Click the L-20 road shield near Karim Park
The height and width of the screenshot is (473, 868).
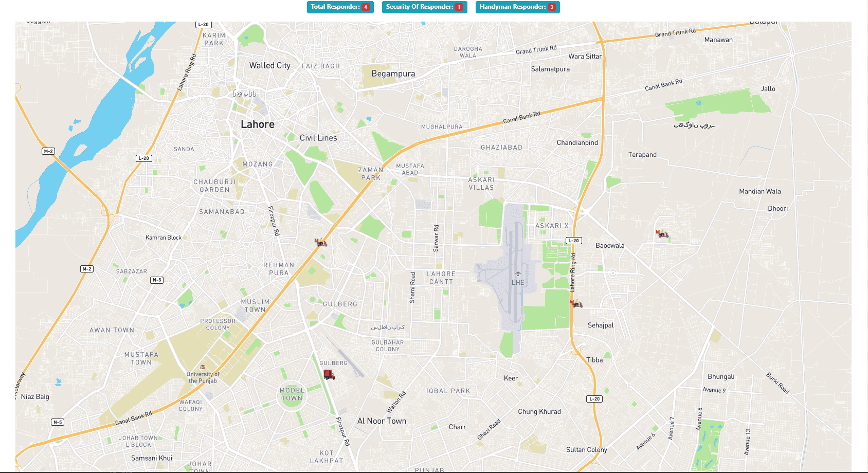pos(204,24)
